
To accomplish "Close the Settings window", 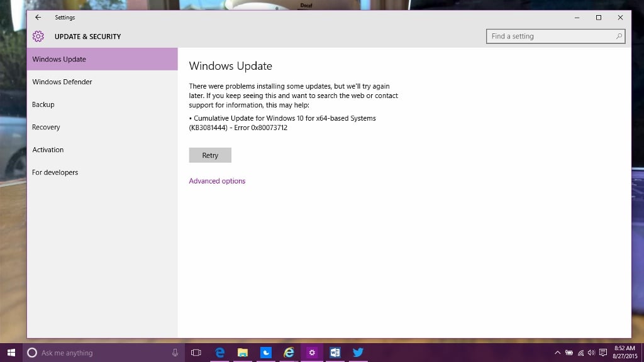I will (x=620, y=18).
